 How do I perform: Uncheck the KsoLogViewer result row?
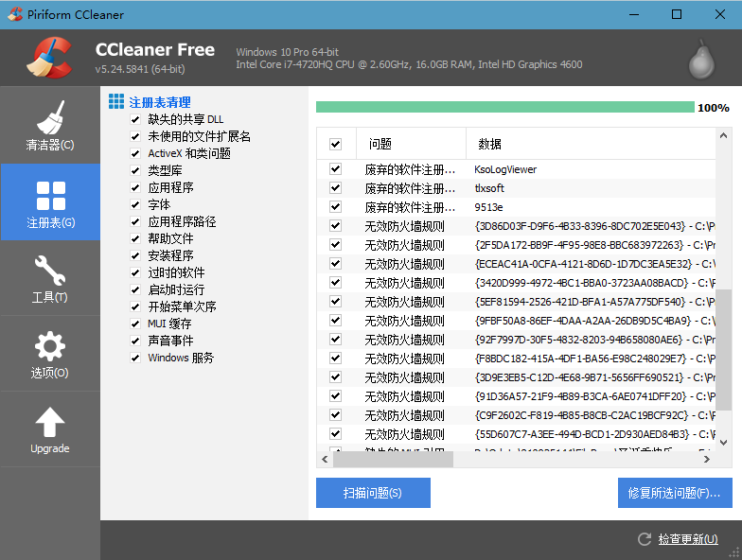coord(335,168)
